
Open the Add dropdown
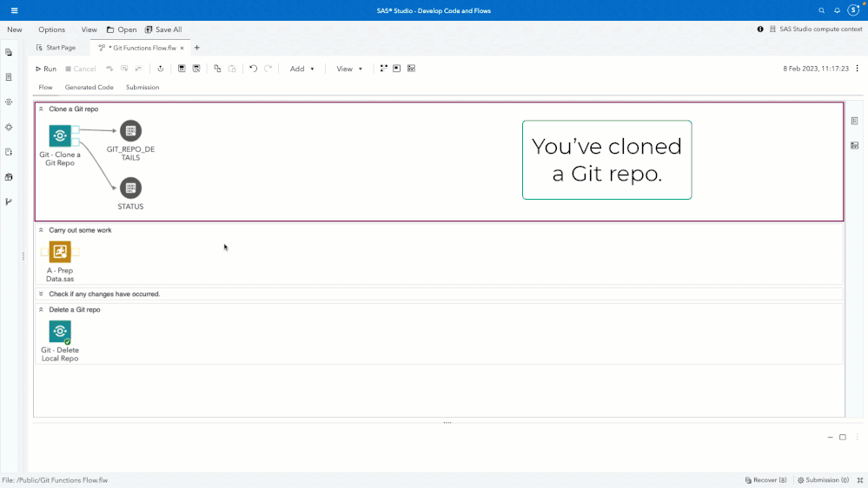[x=301, y=69]
